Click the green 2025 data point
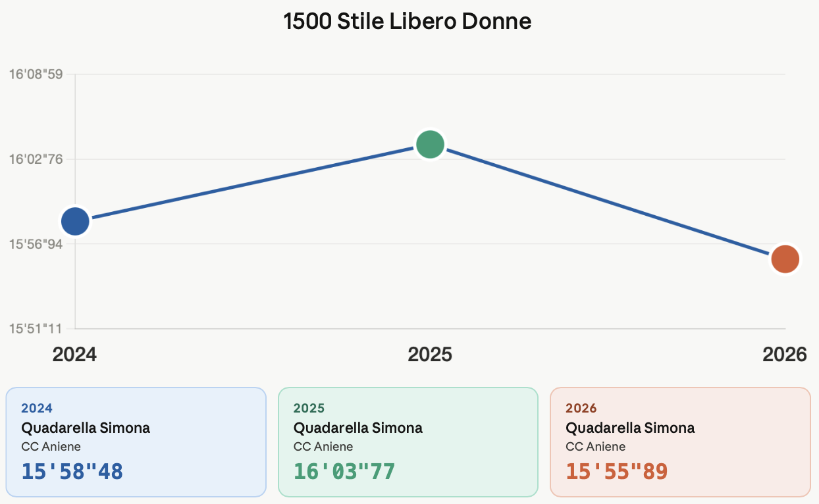Image resolution: width=819 pixels, height=504 pixels. [x=430, y=144]
